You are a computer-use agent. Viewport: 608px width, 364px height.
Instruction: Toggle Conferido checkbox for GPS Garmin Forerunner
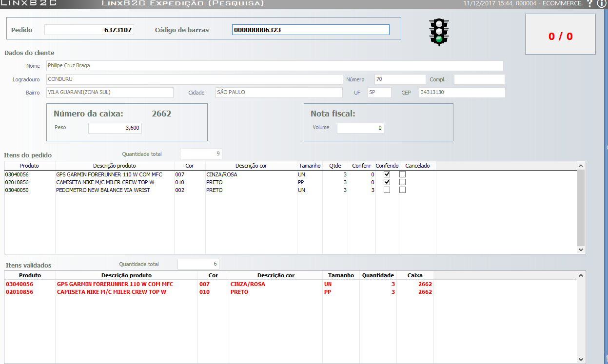[387, 174]
